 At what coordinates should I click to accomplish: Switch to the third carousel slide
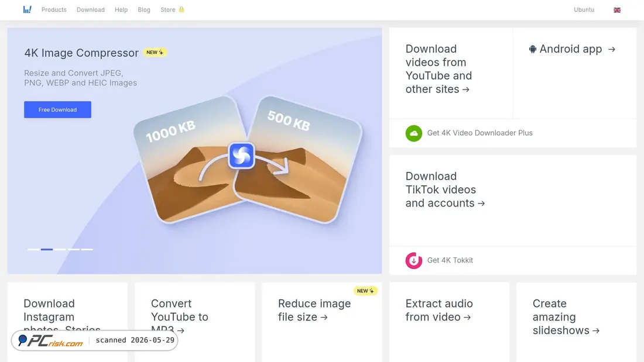click(60, 249)
